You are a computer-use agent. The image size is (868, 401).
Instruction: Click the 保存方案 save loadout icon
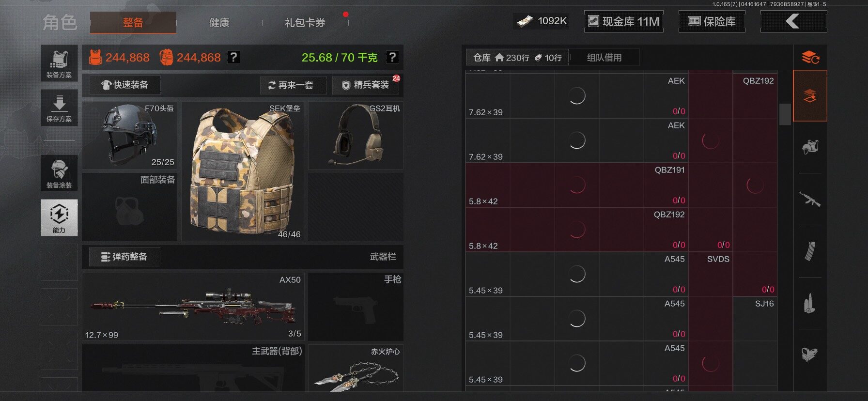(59, 108)
